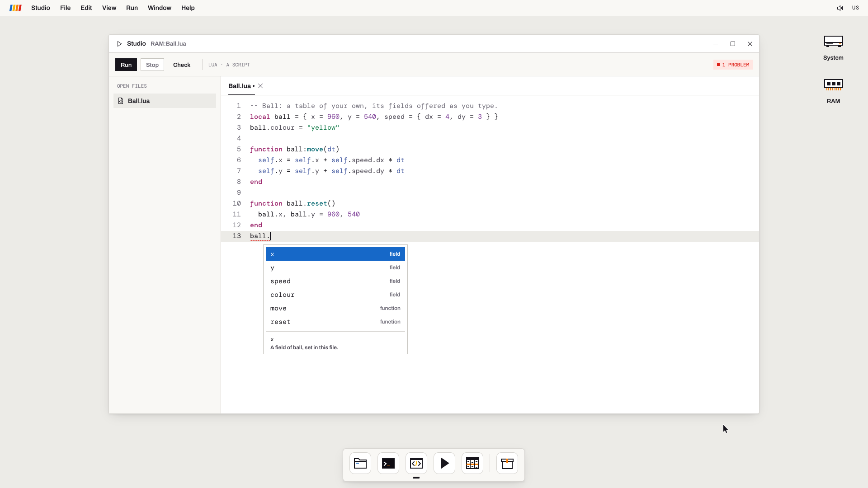The height and width of the screenshot is (488, 868).
Task: Open the Edit menu
Action: pyautogui.click(x=86, y=8)
